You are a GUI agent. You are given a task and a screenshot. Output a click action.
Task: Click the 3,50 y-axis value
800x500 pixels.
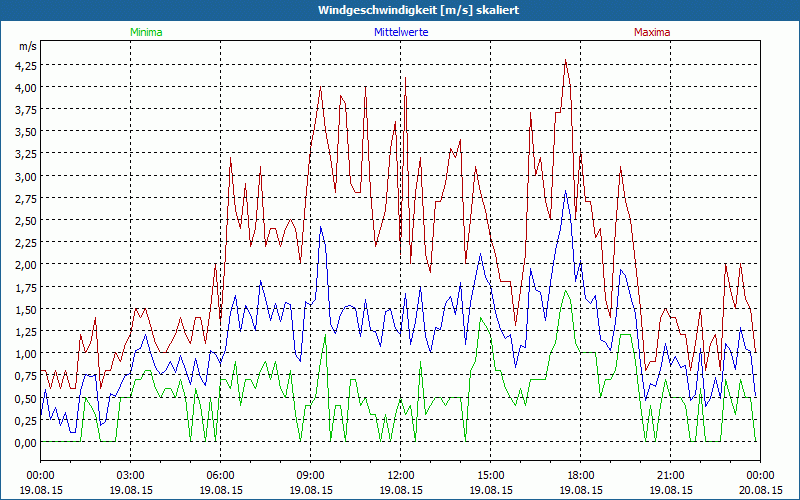[26, 132]
